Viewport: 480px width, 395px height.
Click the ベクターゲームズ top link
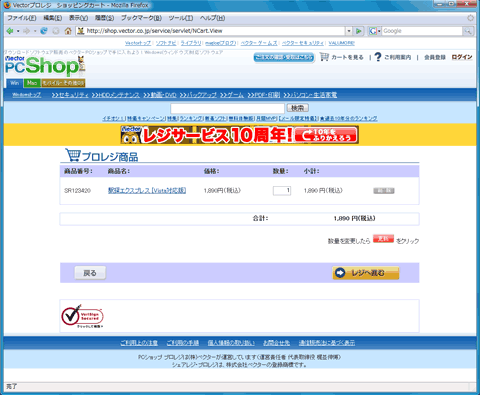click(259, 43)
